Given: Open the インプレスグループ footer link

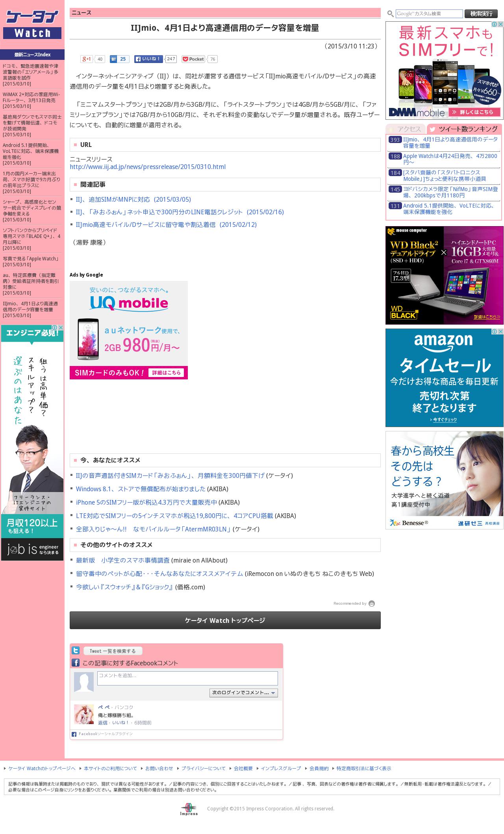Looking at the screenshot, I should (x=281, y=768).
